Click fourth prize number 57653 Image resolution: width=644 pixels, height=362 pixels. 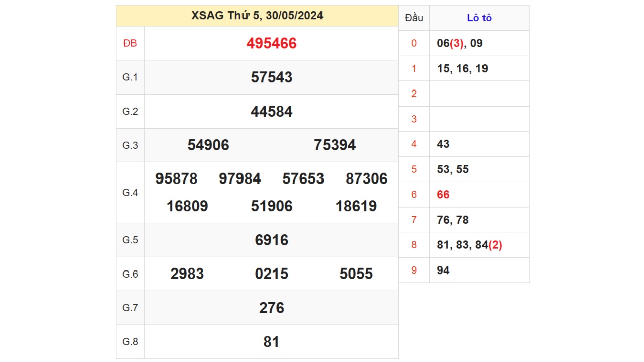303,179
